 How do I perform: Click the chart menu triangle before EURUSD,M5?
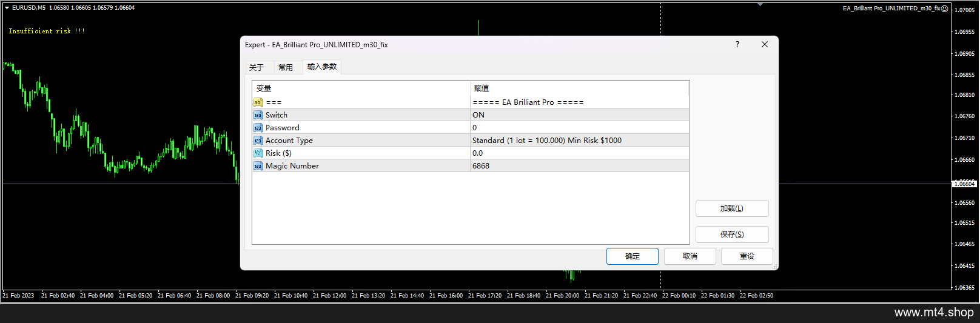coord(7,8)
